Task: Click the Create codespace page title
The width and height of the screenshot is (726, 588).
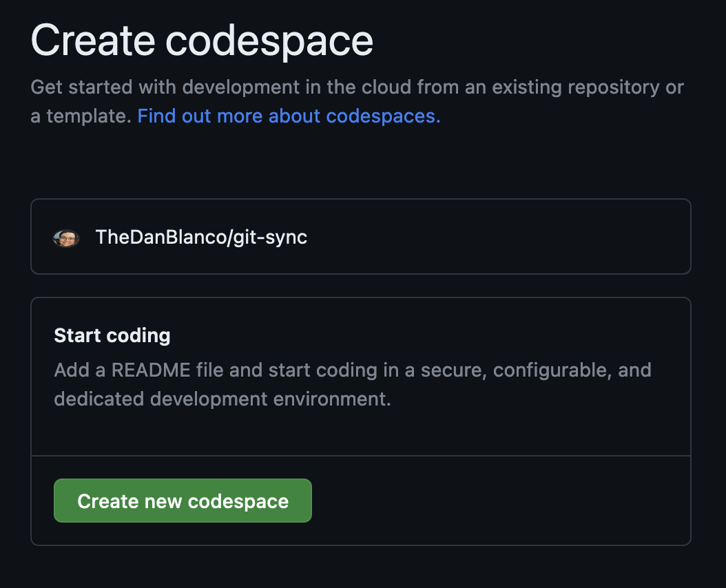Action: coord(203,40)
